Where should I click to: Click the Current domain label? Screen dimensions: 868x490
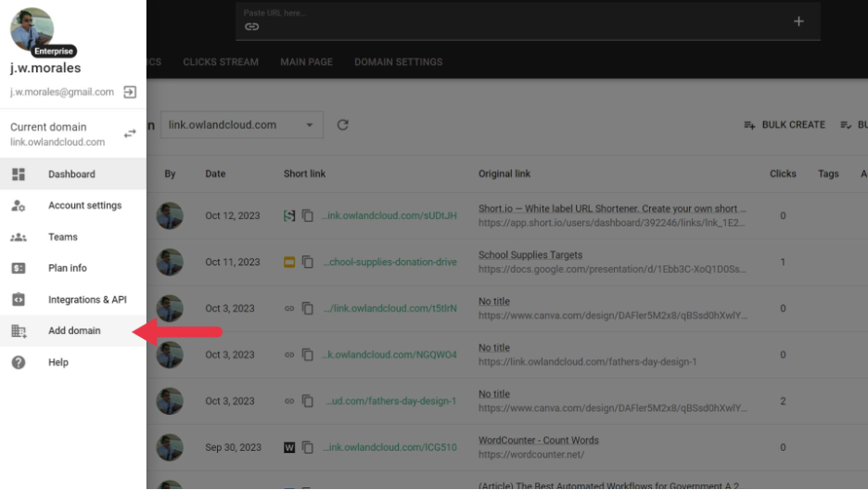pyautogui.click(x=48, y=127)
